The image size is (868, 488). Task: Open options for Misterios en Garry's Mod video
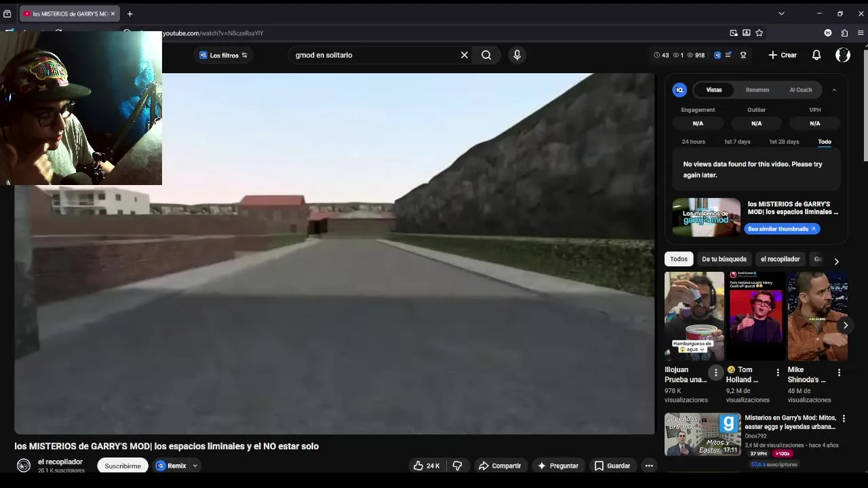click(844, 419)
